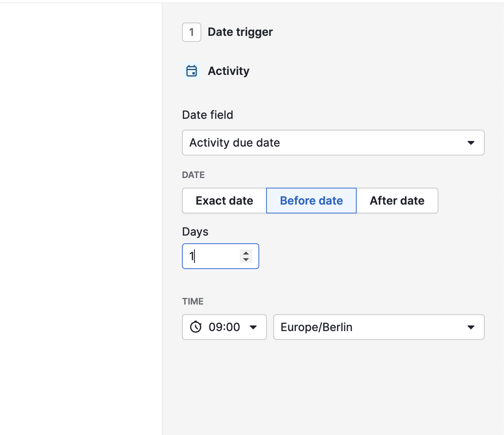Click the Date field label
This screenshot has width=504, height=435.
207,115
